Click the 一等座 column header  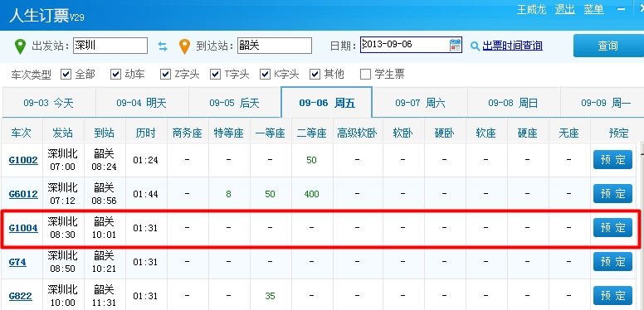[271, 133]
